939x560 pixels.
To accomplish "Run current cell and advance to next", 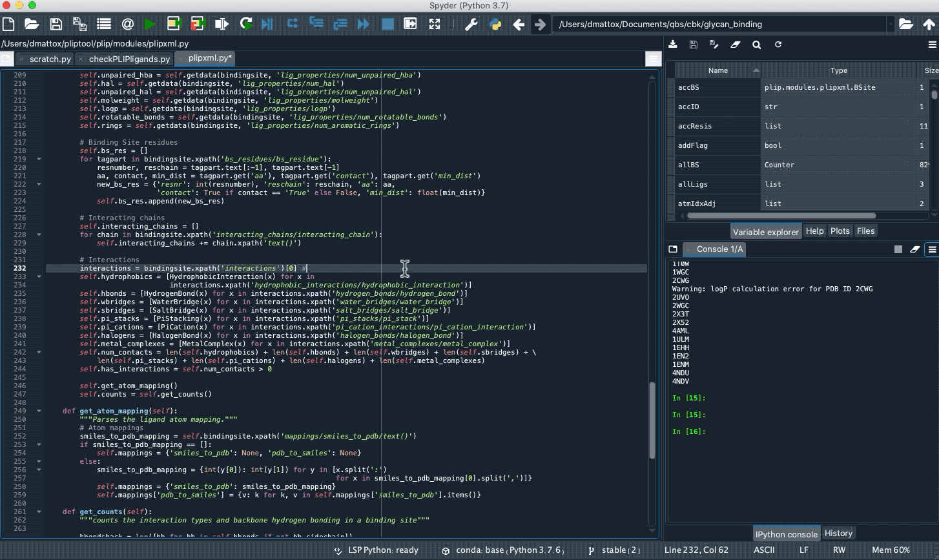I will 198,25.
